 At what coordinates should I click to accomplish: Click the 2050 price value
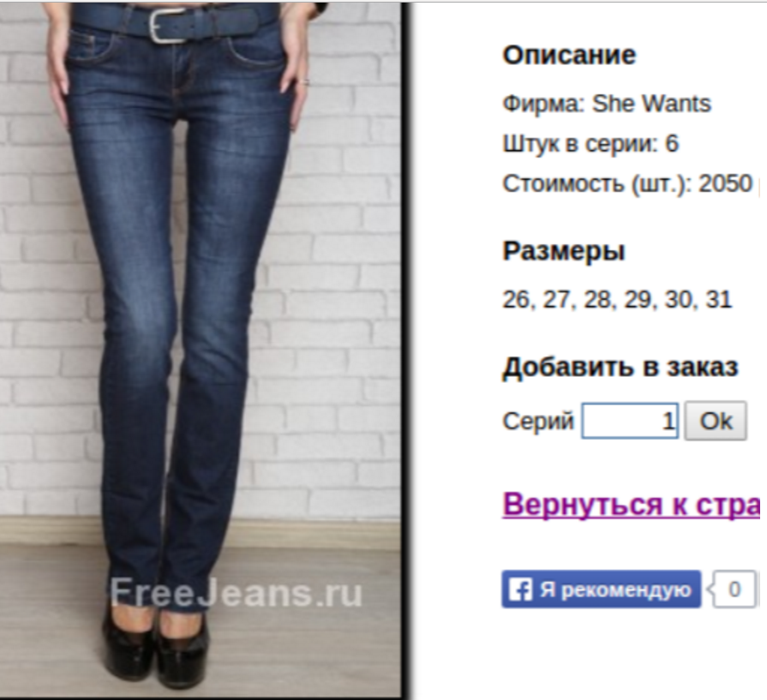(725, 184)
